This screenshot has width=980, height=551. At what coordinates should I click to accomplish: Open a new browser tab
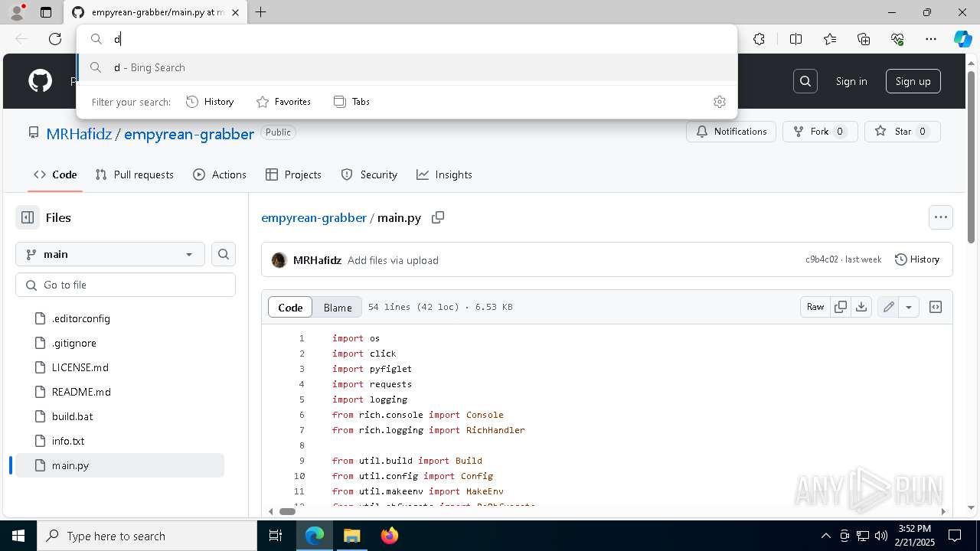(261, 12)
